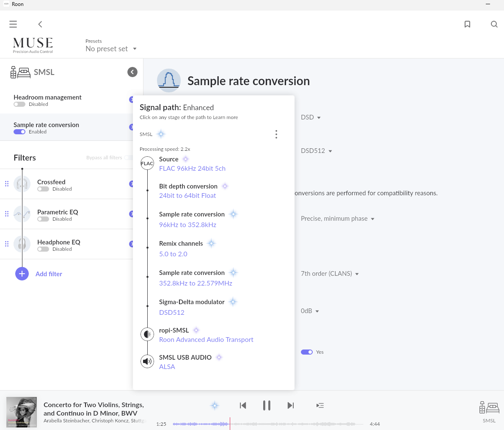Image resolution: width=504 pixels, height=430 pixels.
Task: Open the hamburger navigation menu
Action: coord(13,24)
